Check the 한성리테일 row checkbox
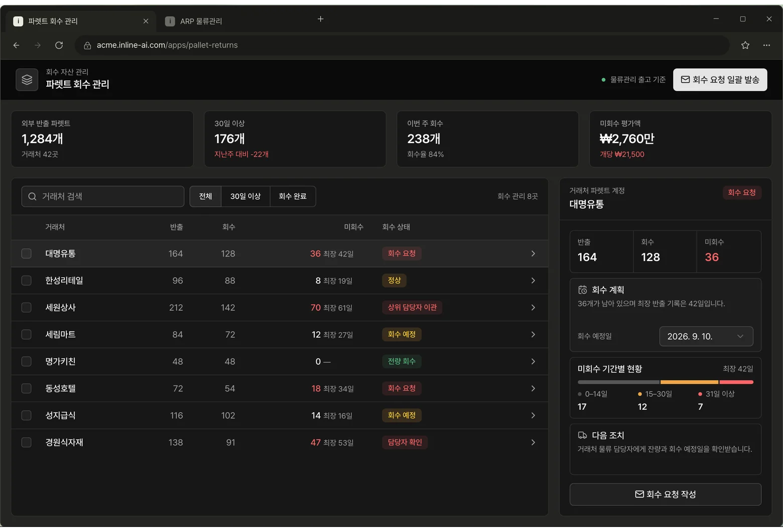Screen dimensions: 783x532 coord(26,281)
